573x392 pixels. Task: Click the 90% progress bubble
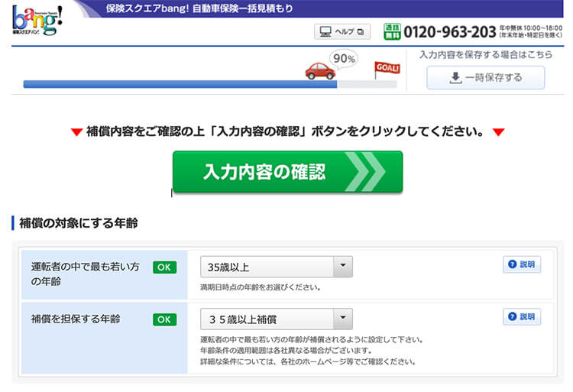point(344,58)
